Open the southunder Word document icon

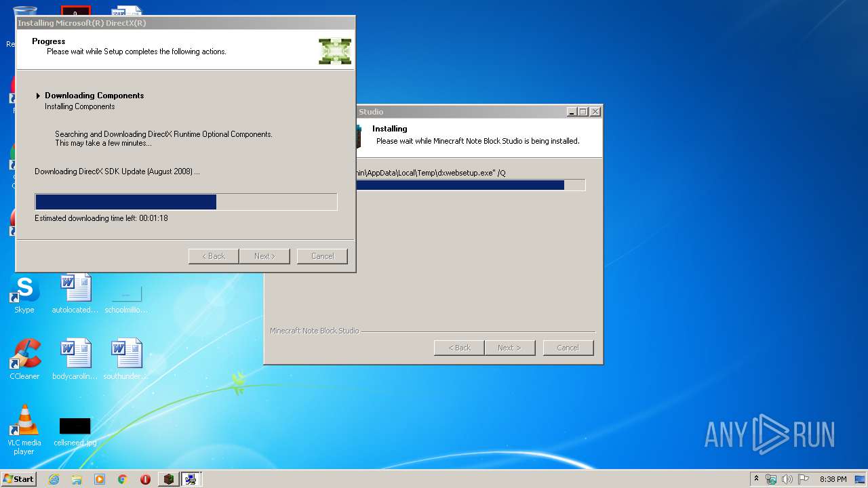point(126,359)
